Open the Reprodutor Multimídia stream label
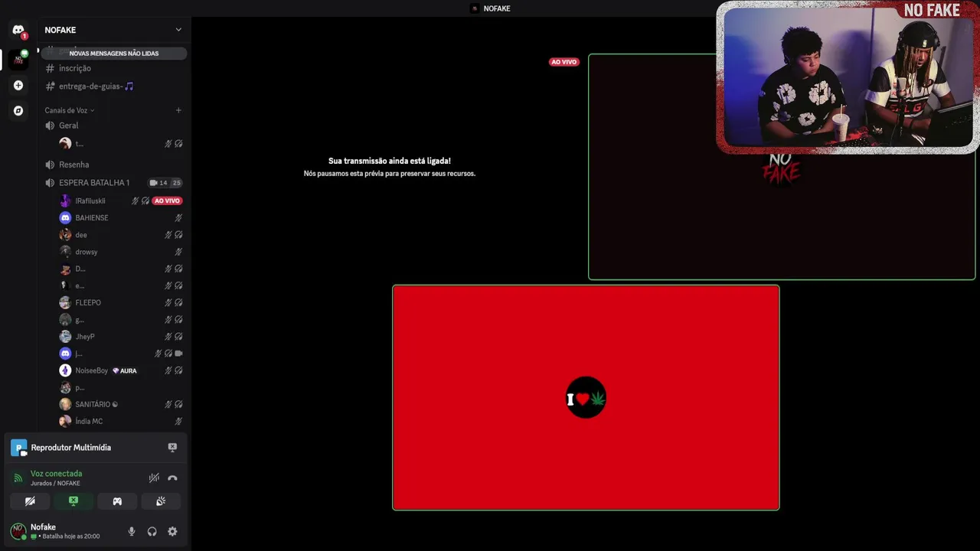 click(70, 448)
